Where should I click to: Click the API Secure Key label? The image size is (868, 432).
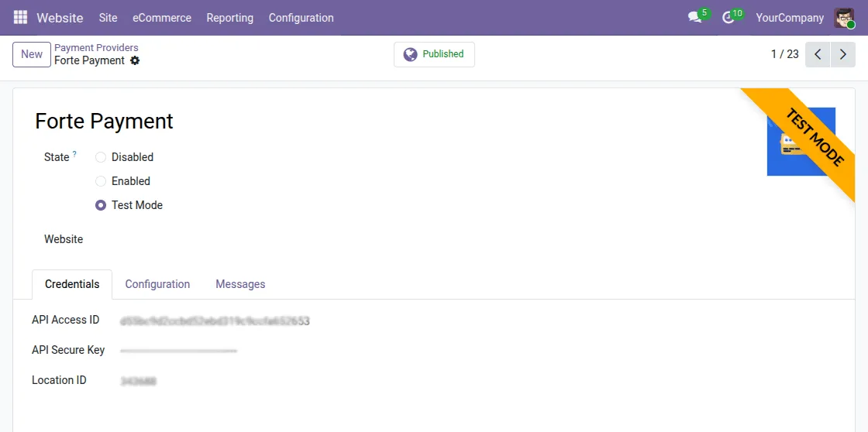pos(68,350)
